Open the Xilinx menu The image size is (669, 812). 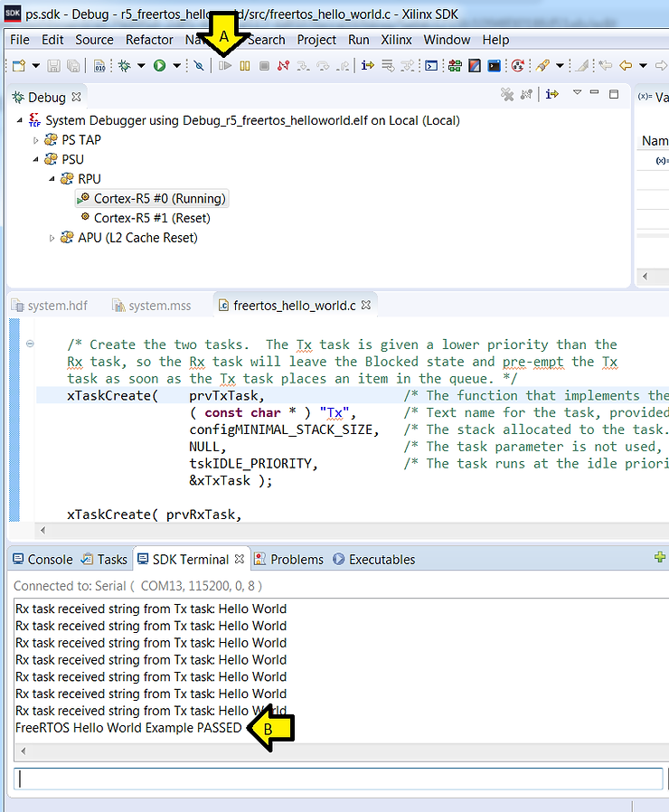pos(396,40)
